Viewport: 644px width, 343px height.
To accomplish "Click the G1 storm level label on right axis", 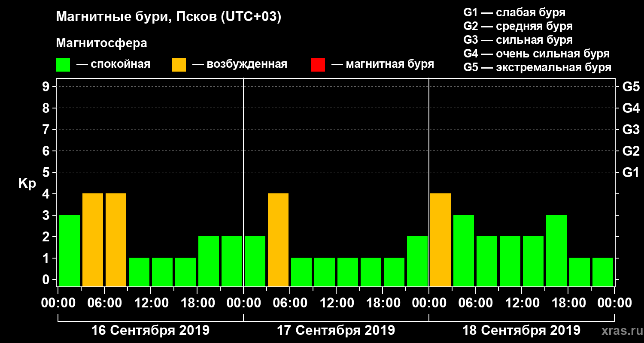I will [631, 172].
